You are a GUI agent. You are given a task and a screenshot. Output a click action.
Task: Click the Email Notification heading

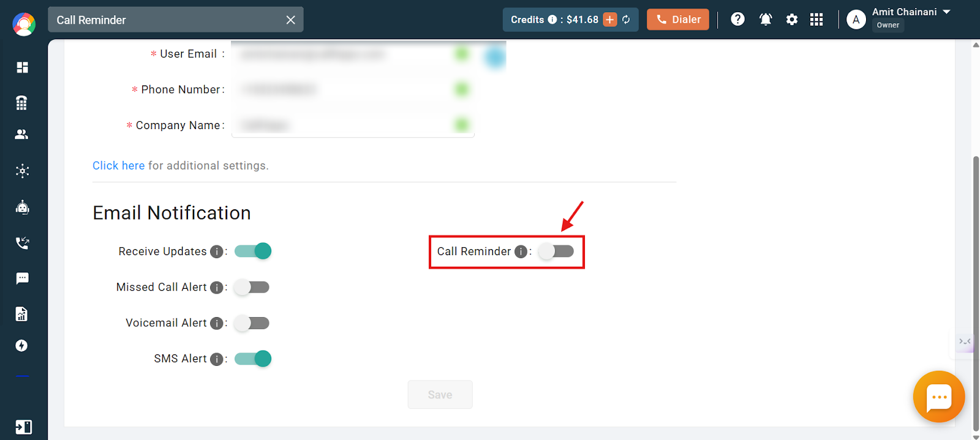point(171,213)
